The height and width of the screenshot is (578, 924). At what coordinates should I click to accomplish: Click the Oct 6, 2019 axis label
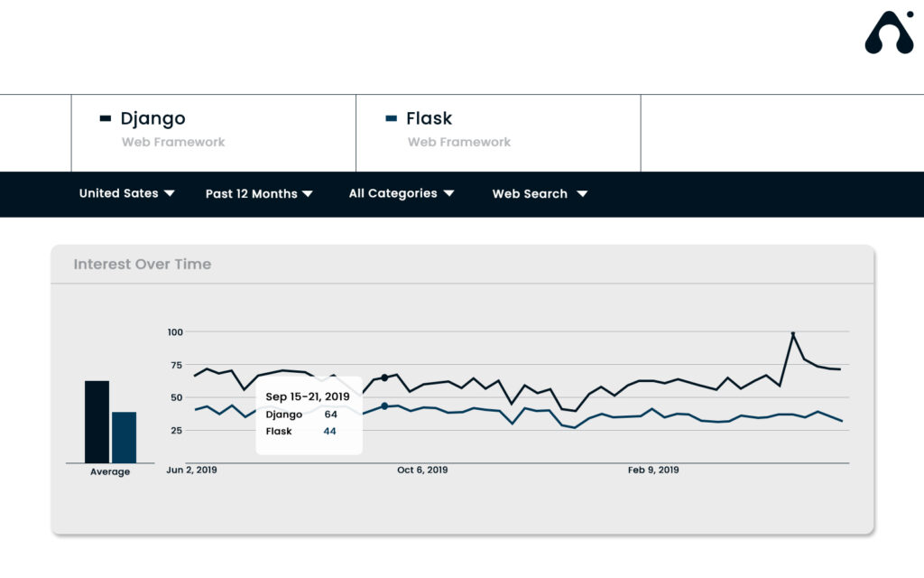click(422, 471)
